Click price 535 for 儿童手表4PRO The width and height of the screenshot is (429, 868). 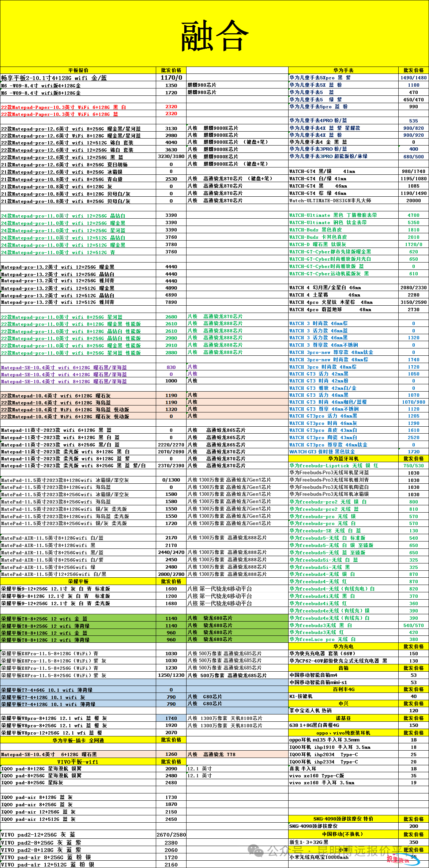(414, 121)
